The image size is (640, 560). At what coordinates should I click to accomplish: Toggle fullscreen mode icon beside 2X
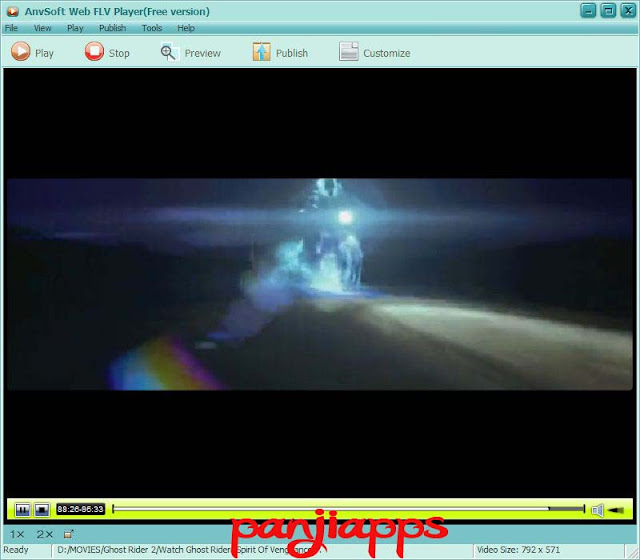[69, 534]
